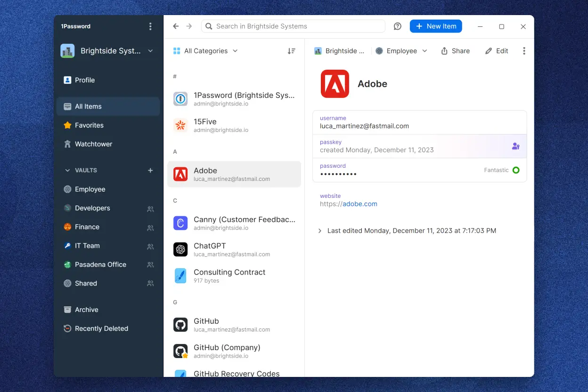588x392 pixels.
Task: Open the Watchtower section
Action: click(92, 144)
